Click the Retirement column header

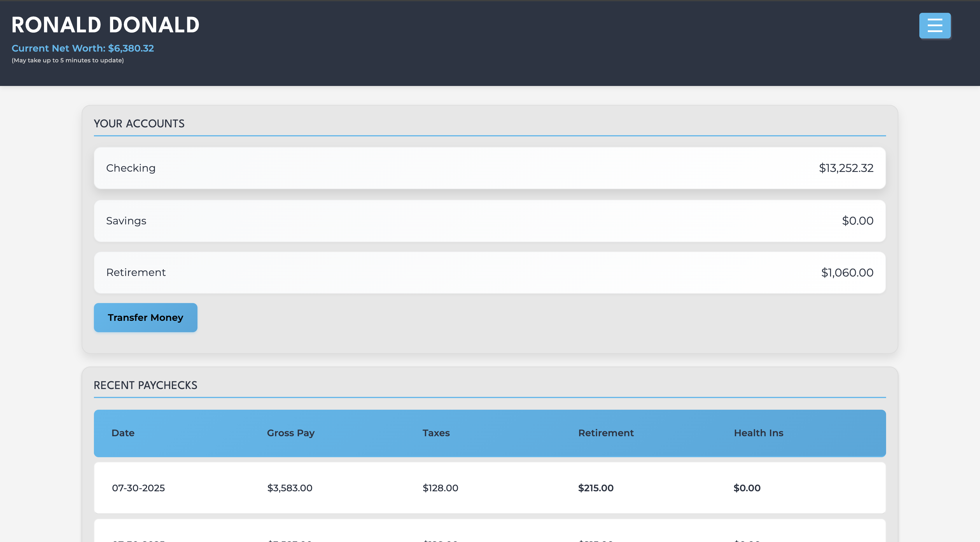(606, 433)
